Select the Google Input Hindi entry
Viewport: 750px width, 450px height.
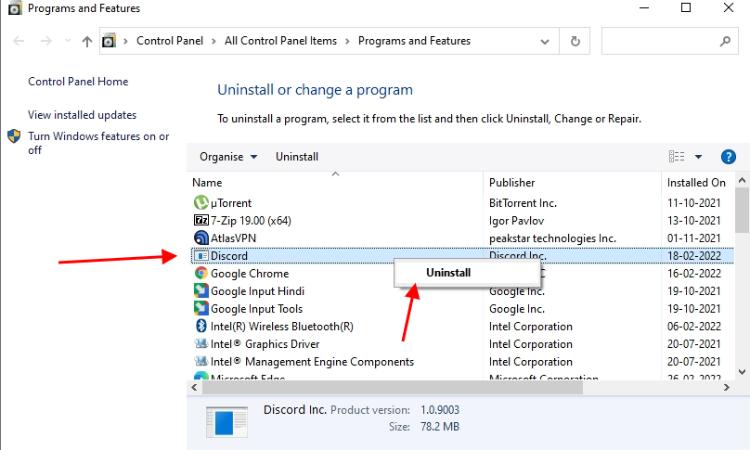click(257, 291)
